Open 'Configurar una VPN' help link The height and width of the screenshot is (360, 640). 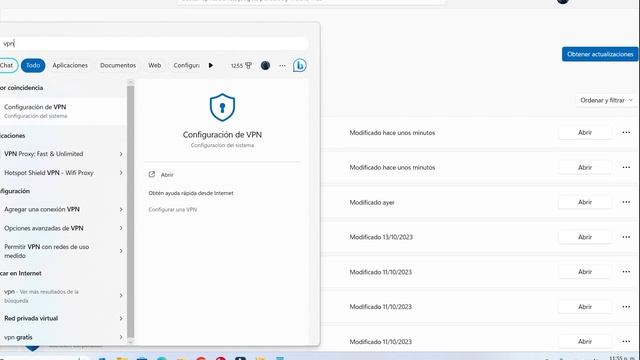[173, 209]
